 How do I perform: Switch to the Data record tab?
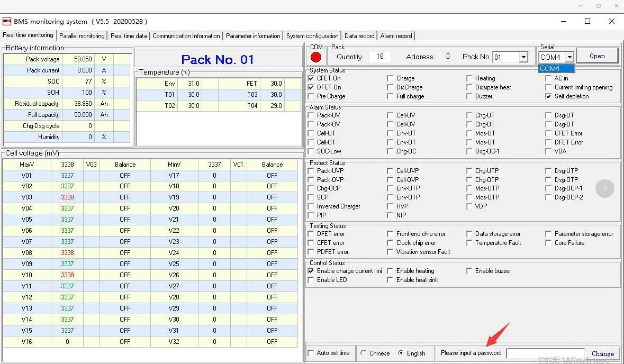359,36
